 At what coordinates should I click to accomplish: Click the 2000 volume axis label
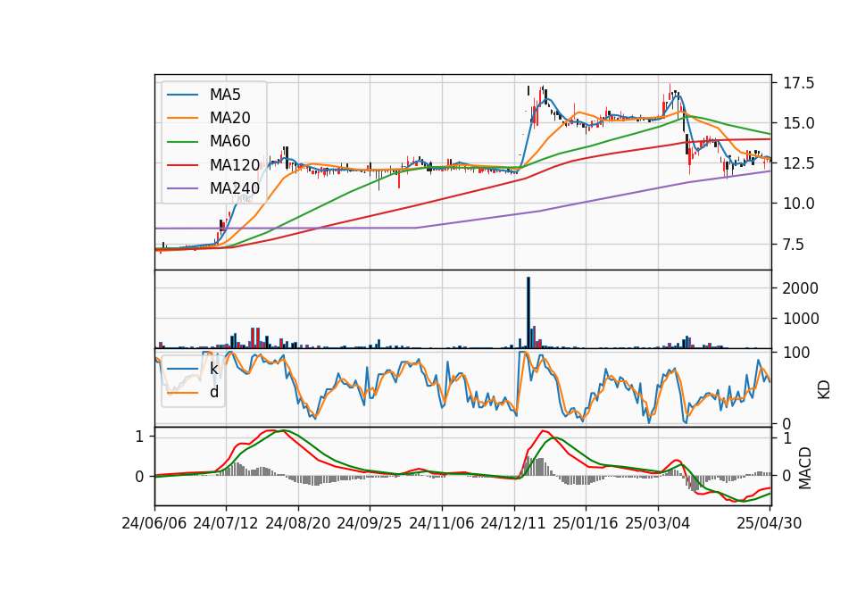[x=801, y=288]
